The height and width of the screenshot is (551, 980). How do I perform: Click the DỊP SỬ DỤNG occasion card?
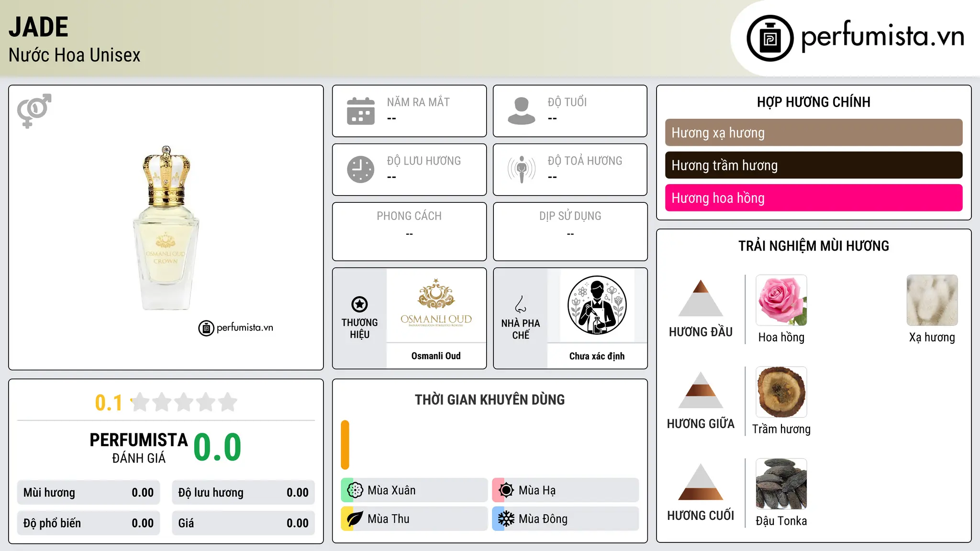tap(570, 231)
